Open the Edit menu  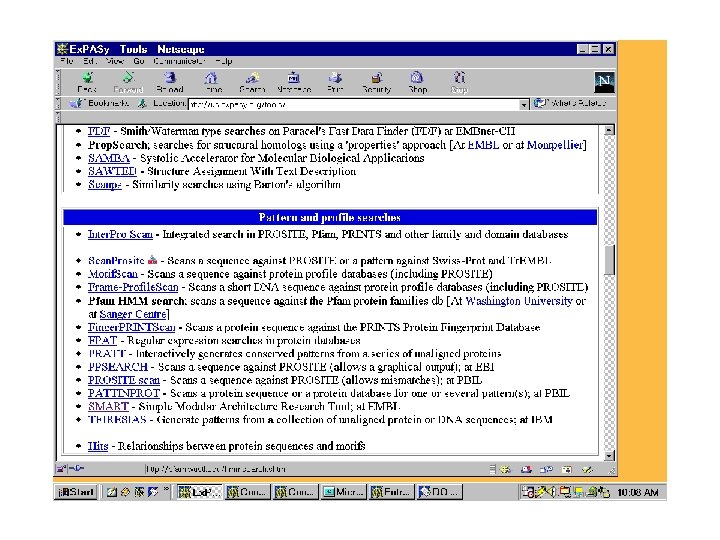pos(90,61)
